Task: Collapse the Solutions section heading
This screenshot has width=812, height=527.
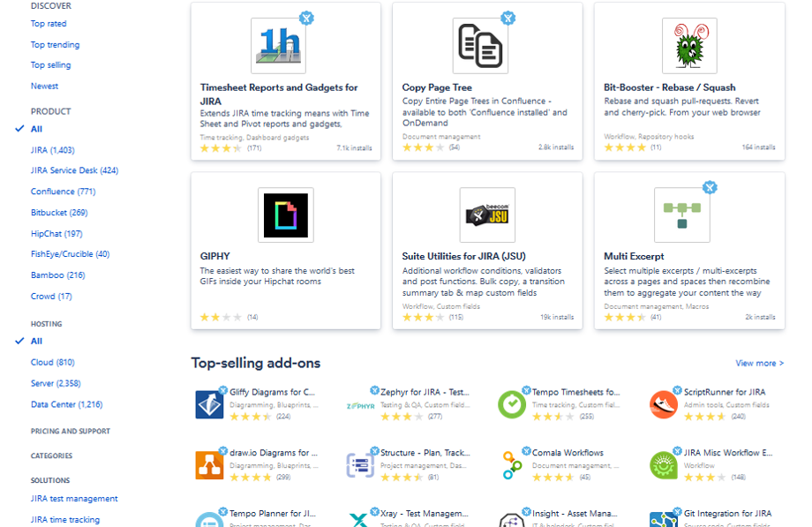Action: coord(50,480)
